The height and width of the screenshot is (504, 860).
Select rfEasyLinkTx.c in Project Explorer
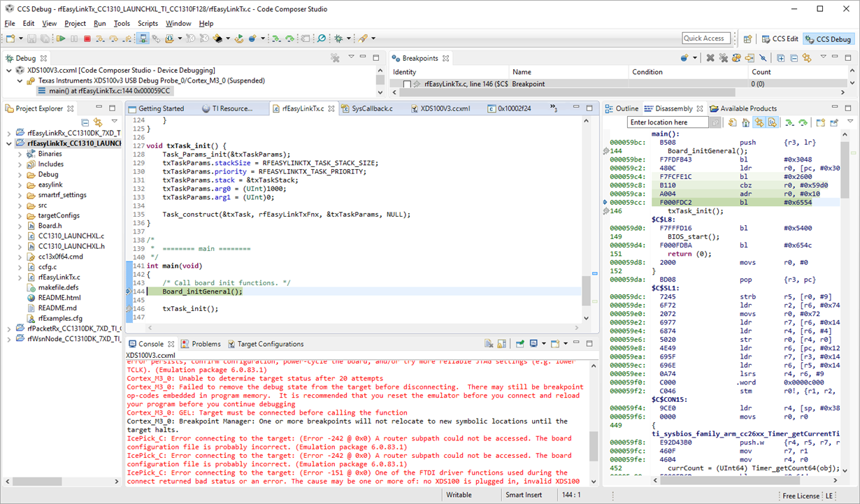coord(59,278)
